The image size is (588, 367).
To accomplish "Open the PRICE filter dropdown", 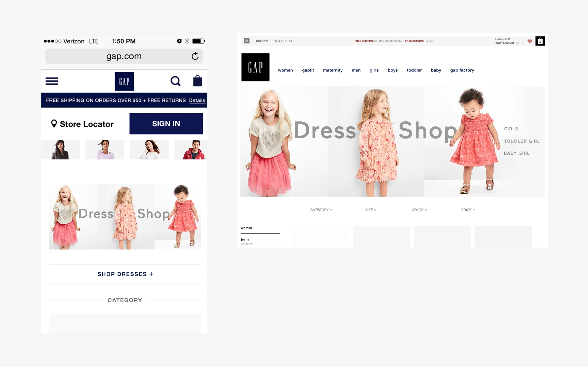I will pos(468,210).
